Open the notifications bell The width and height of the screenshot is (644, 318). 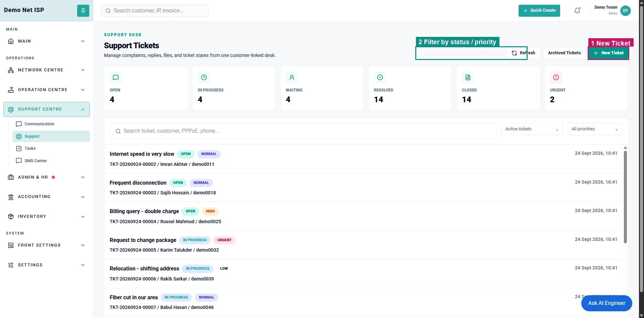coord(577,11)
